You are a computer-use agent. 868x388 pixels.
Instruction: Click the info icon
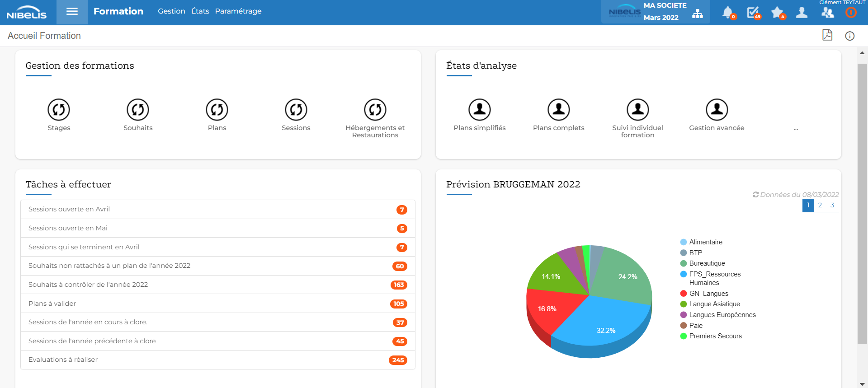point(849,36)
